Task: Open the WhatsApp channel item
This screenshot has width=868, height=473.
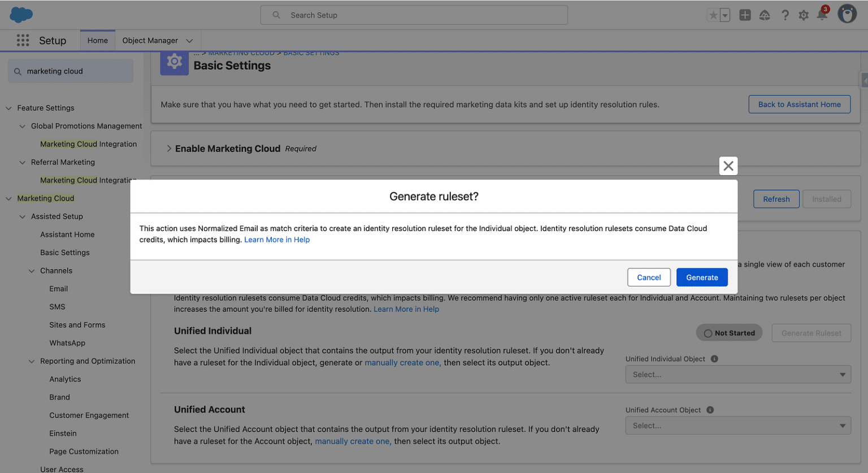Action: (67, 343)
